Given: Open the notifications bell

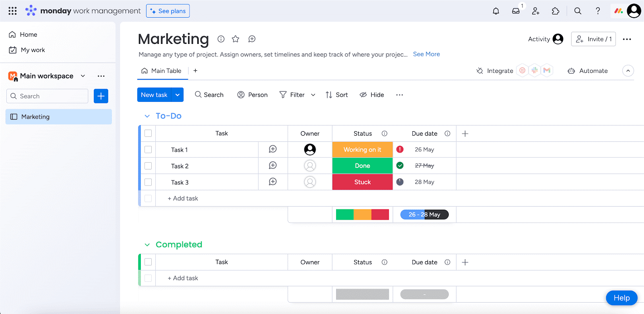Looking at the screenshot, I should (x=496, y=11).
